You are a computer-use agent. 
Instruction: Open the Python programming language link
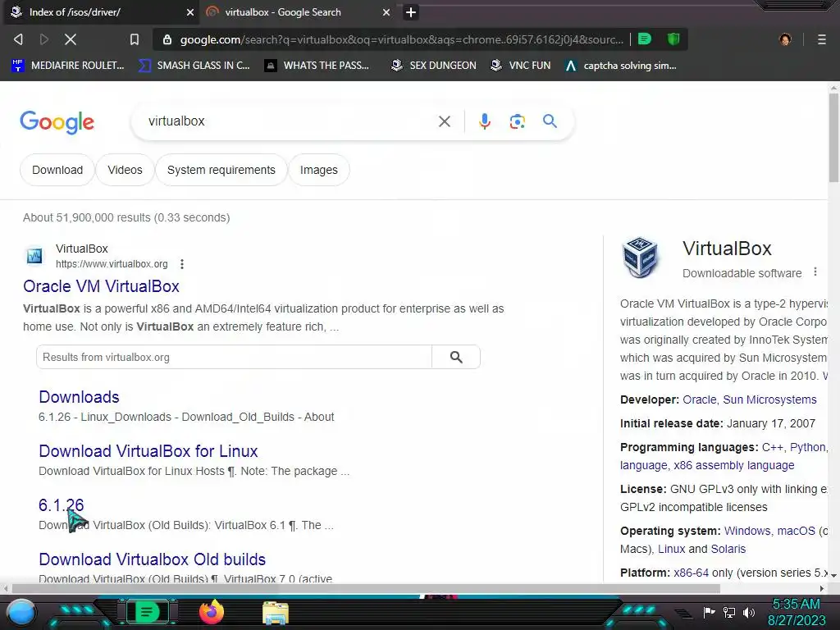(x=808, y=447)
